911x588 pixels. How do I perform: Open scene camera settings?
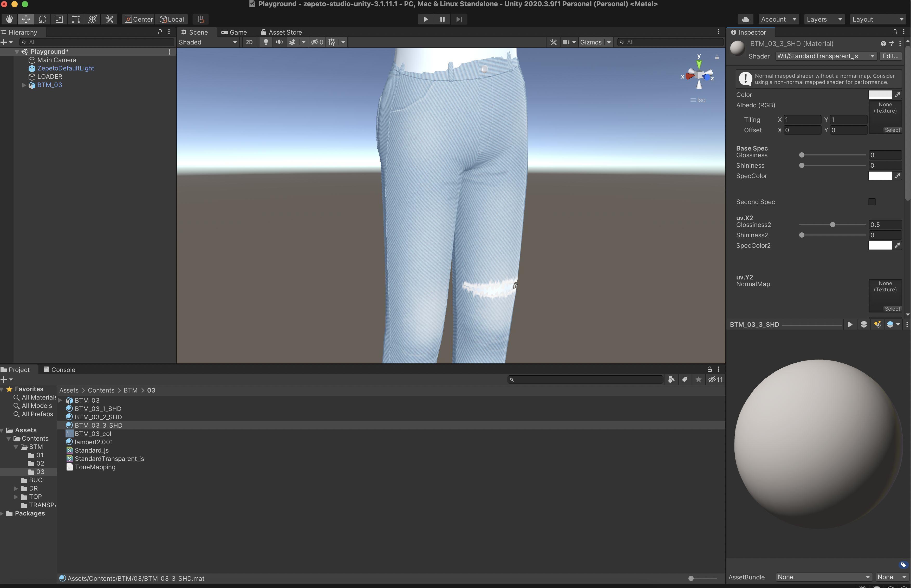coord(566,42)
